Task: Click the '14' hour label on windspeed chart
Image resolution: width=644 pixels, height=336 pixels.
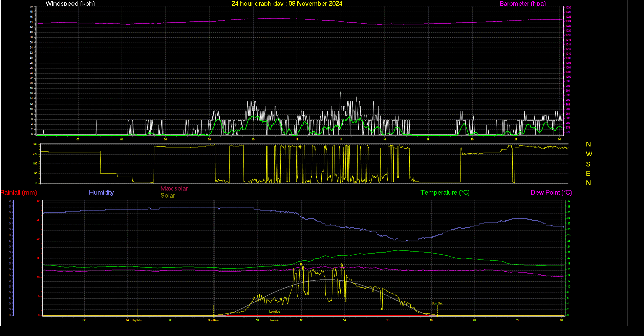Action: click(341, 139)
